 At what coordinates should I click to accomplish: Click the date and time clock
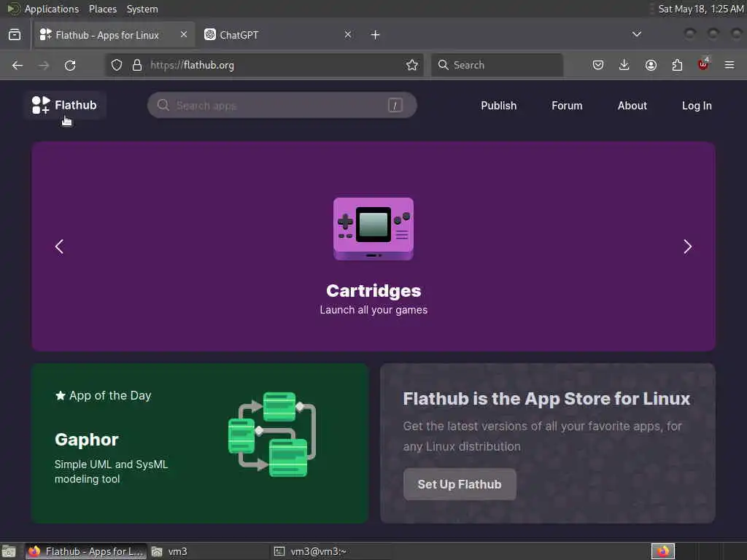(x=700, y=9)
